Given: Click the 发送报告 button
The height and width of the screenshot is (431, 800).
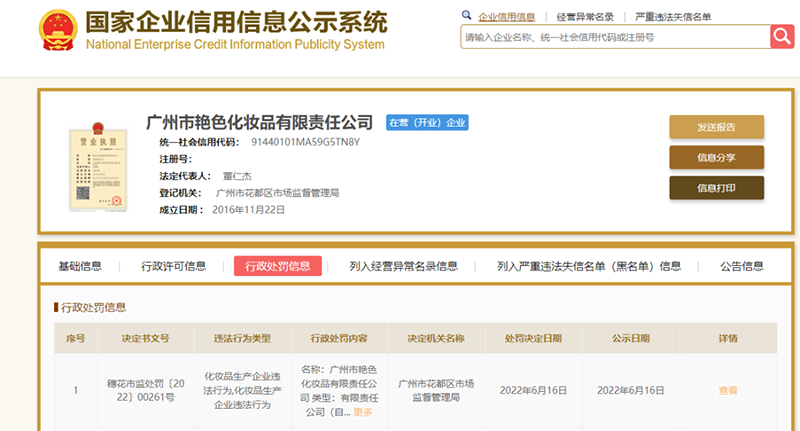Looking at the screenshot, I should tap(716, 127).
